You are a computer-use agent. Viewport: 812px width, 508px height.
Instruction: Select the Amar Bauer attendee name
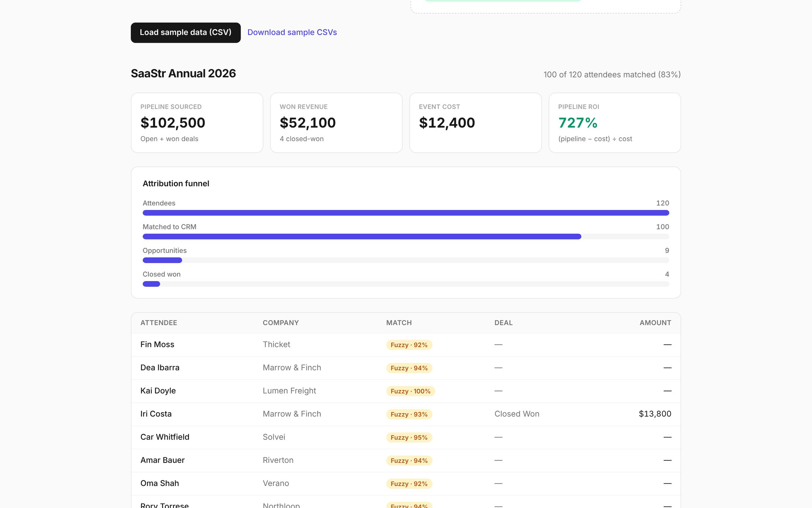[x=162, y=460]
